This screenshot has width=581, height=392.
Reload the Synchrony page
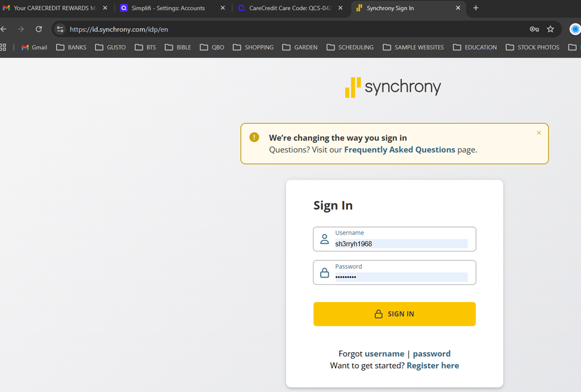click(39, 29)
